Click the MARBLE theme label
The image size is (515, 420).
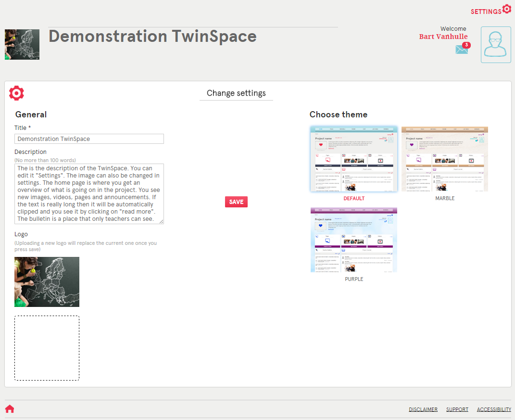445,198
